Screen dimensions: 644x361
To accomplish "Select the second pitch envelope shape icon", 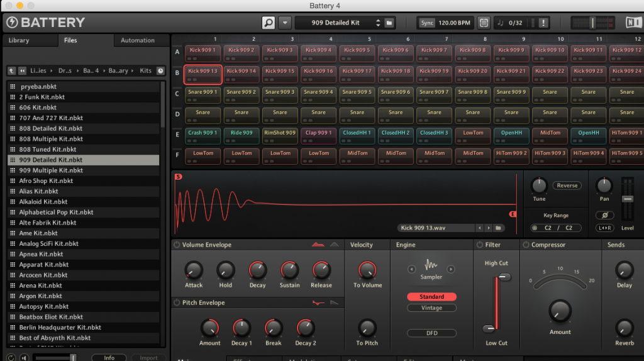I will [335, 303].
